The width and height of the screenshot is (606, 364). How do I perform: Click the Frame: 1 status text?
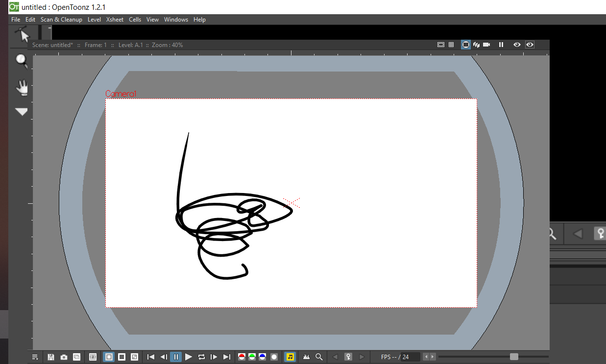coord(96,45)
